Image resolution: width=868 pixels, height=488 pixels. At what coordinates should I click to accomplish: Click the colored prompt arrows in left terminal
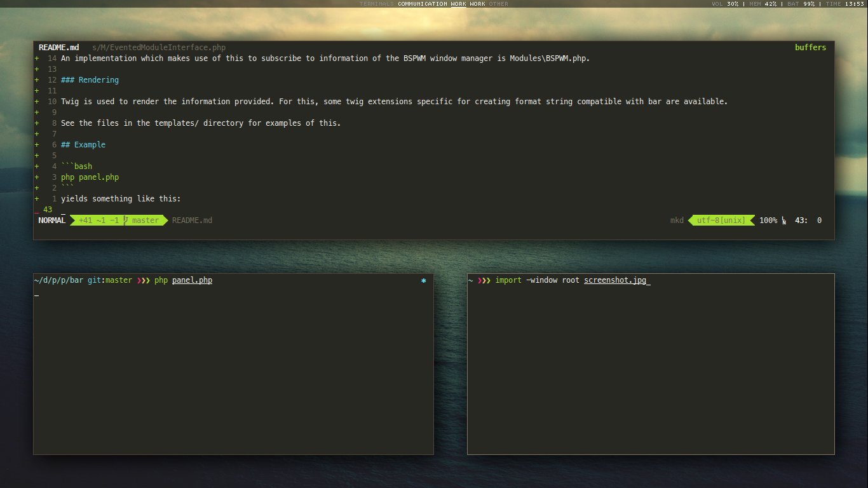(143, 280)
